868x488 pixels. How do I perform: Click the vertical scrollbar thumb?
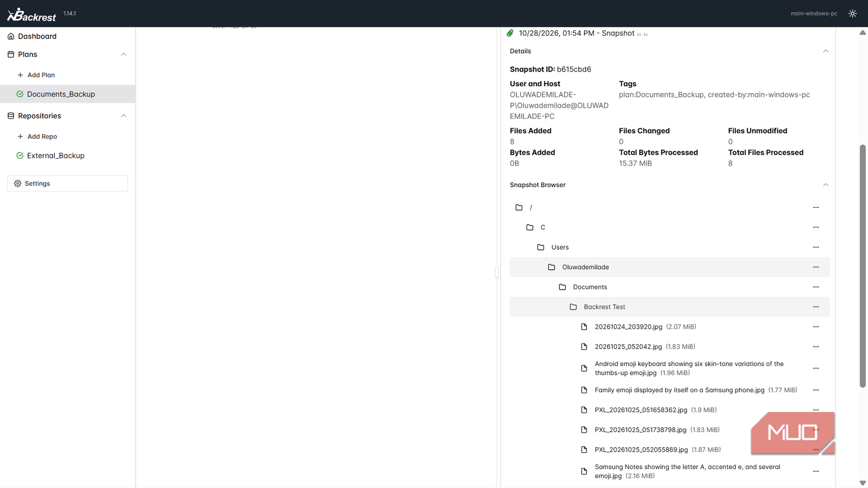tap(863, 266)
